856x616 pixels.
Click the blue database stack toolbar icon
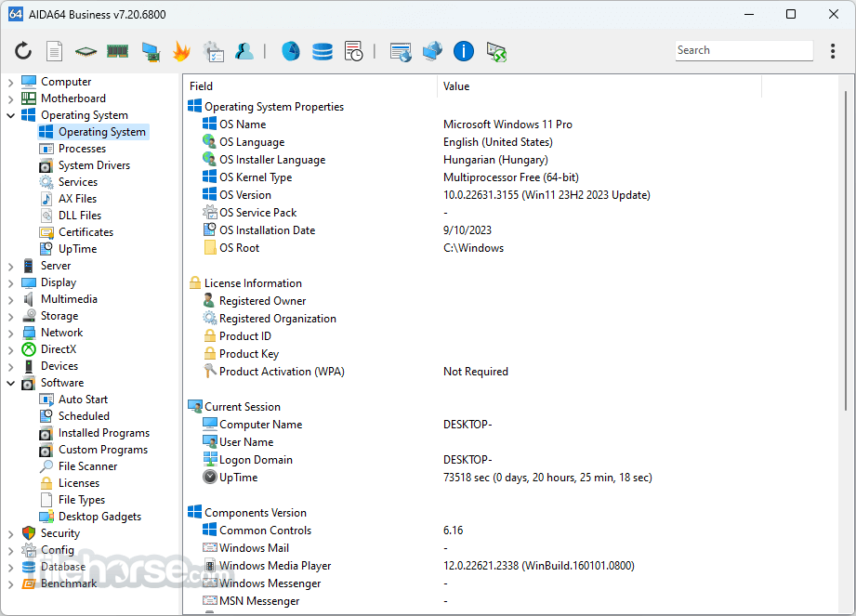pos(323,52)
